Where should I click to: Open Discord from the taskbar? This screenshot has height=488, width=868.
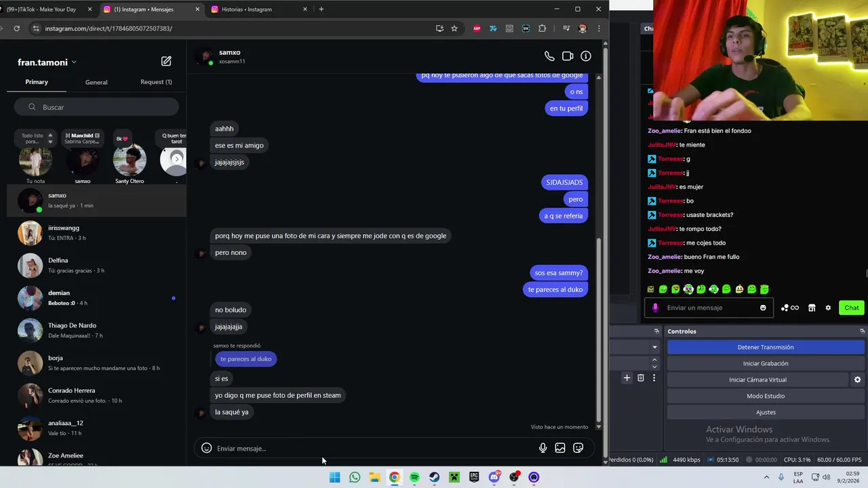(x=494, y=477)
